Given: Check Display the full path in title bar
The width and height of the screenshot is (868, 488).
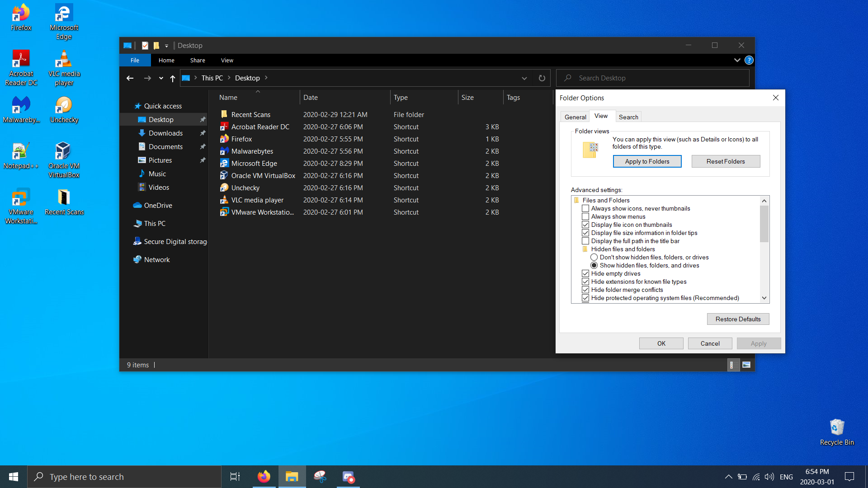Looking at the screenshot, I should (585, 241).
